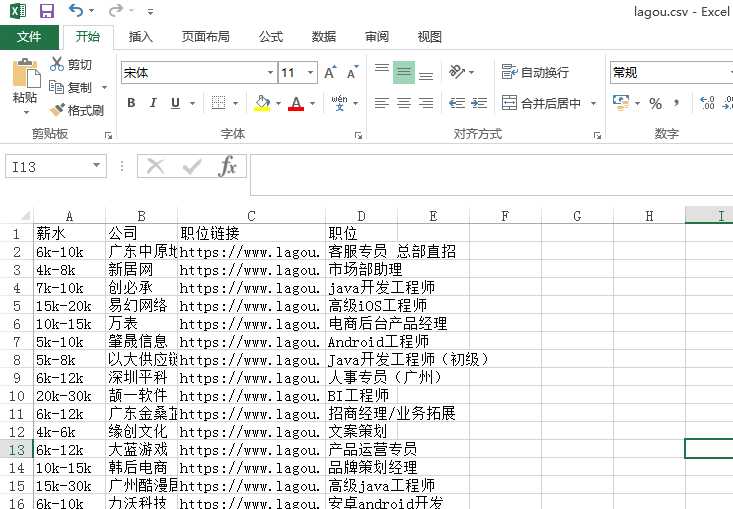Apply the red font color A
This screenshot has width=733, height=509.
296,103
